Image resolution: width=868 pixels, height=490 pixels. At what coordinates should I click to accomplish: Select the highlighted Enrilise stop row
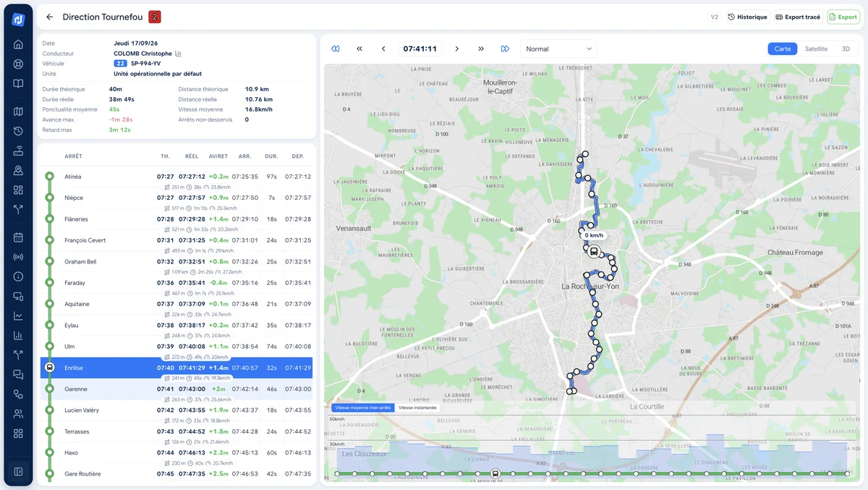(176, 368)
